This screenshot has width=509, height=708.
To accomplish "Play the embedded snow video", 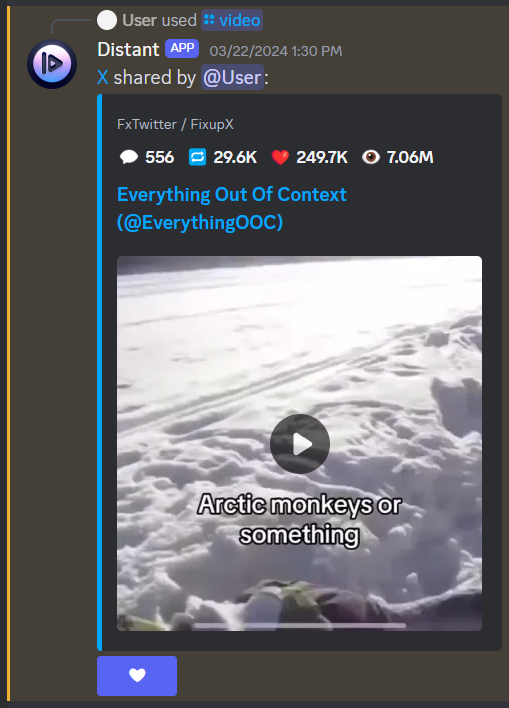I will (300, 444).
